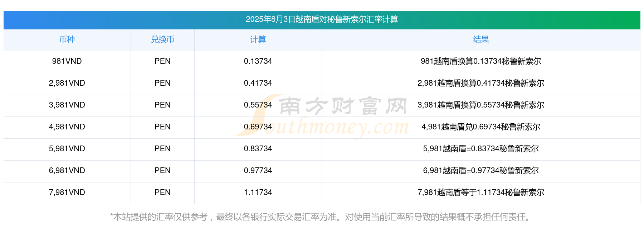
Task: Click result 5,981越南盾=0.83734秘鲁新索尔
Action: pos(481,149)
